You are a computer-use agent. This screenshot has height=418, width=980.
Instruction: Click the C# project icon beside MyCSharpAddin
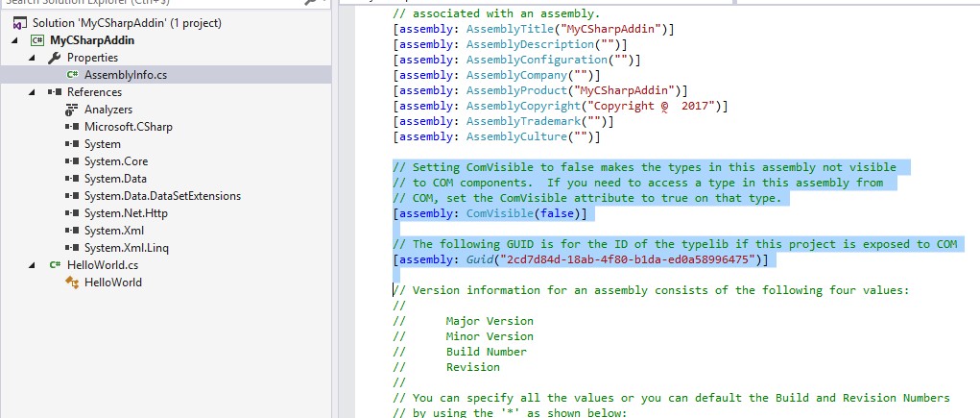(x=38, y=40)
